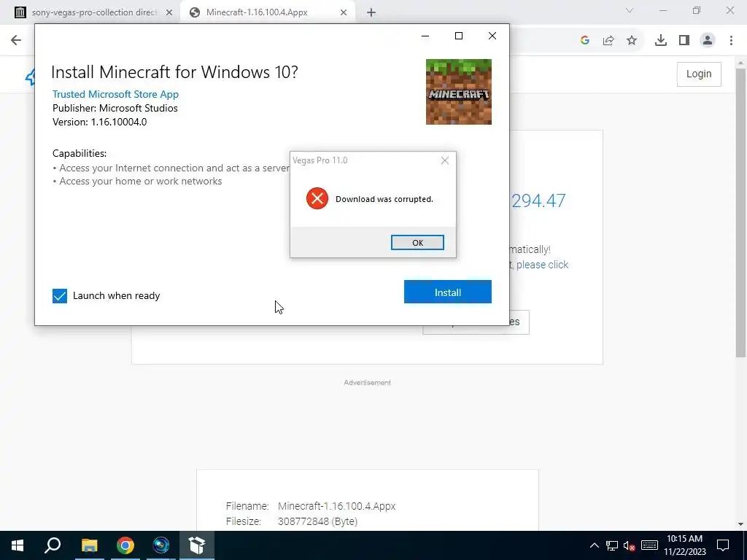
Task: Show hidden system tray icons
Action: [594, 545]
